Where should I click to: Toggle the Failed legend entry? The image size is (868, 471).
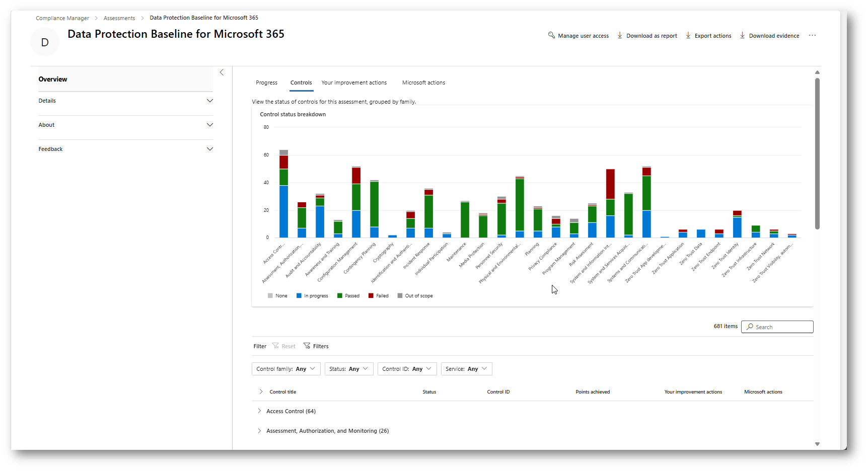[x=379, y=296]
